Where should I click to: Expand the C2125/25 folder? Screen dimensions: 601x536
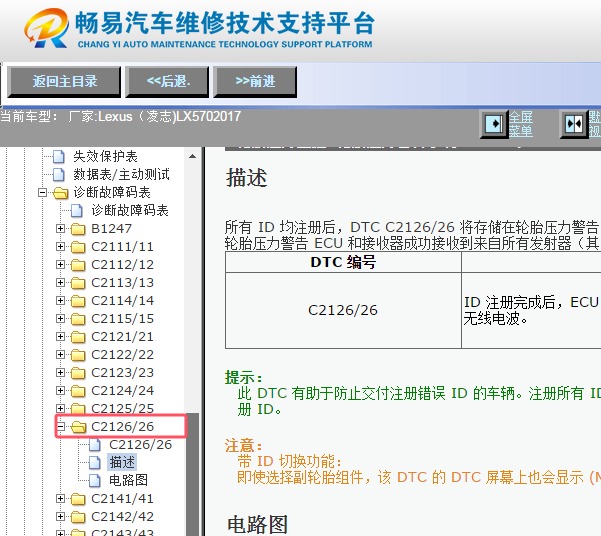coord(60,408)
